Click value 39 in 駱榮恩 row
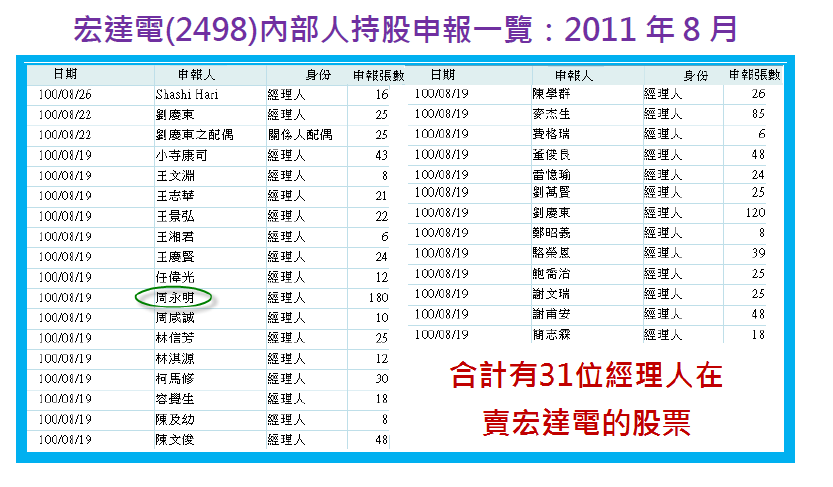This screenshot has width=833, height=487. tap(758, 253)
